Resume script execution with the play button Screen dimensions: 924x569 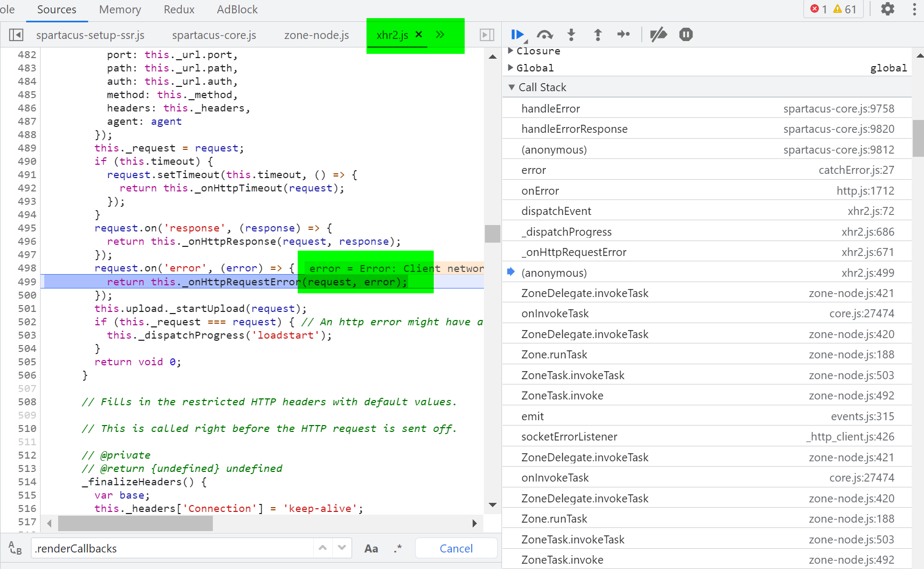click(517, 35)
